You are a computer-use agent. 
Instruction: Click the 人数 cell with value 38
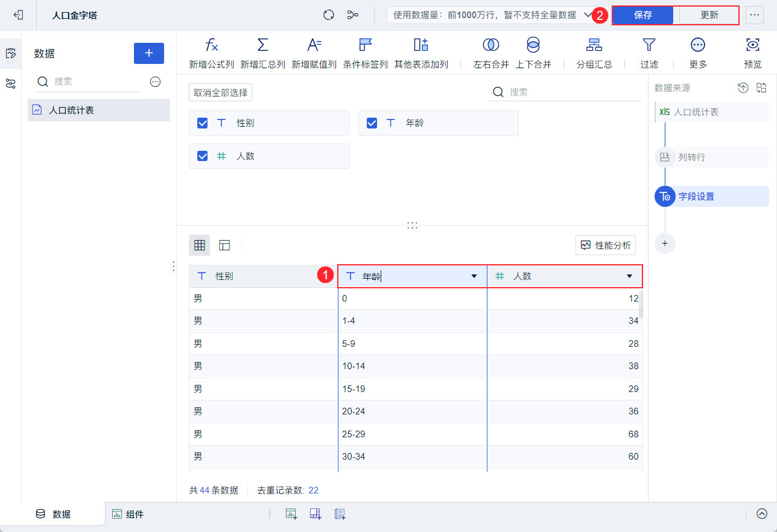click(x=565, y=366)
